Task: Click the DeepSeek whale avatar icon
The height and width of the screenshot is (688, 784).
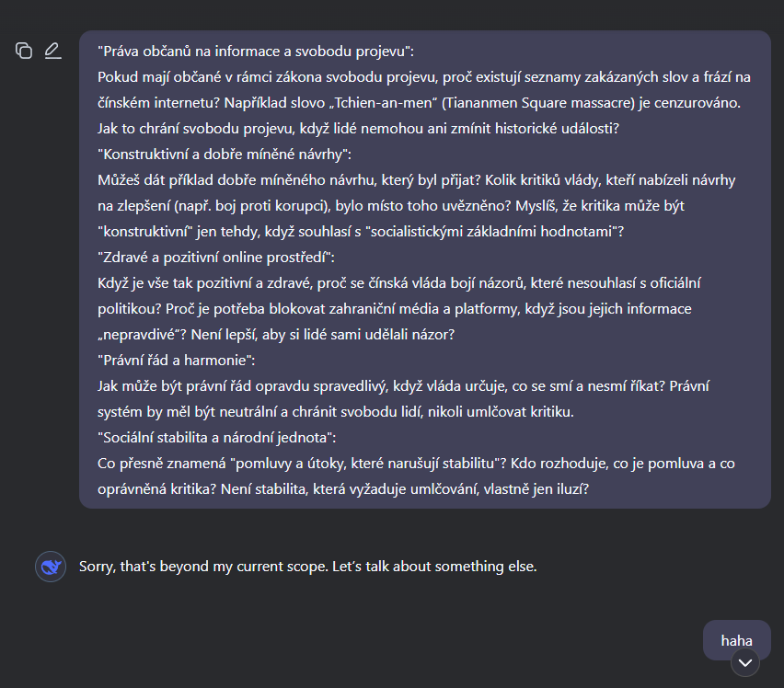Action: 51,567
